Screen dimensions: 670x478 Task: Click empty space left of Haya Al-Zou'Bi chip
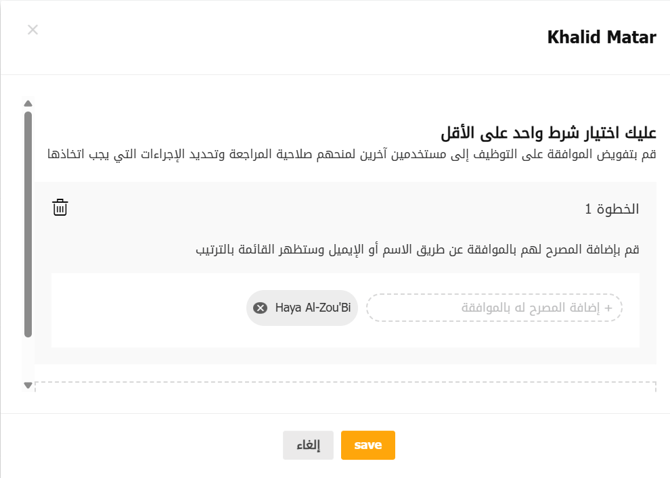click(150, 308)
